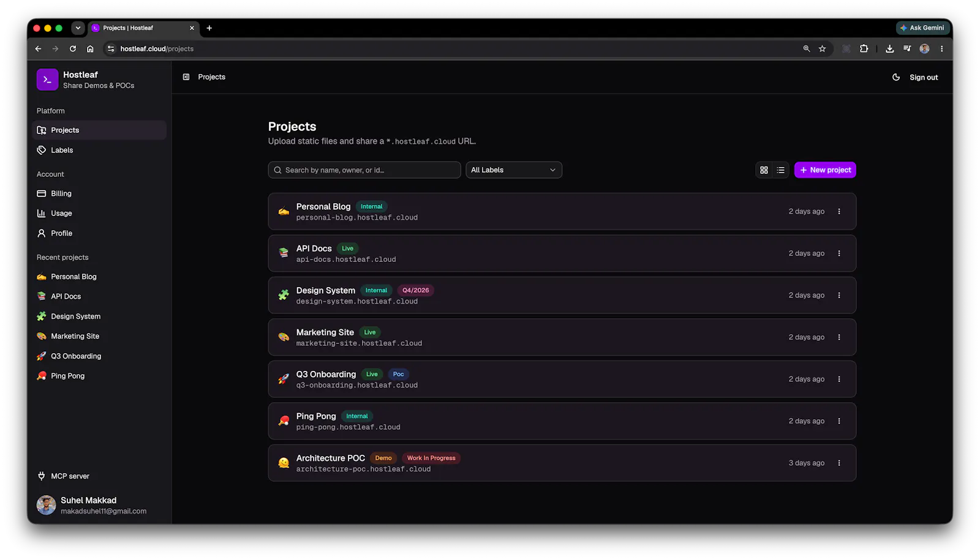Click Q3 Onboarding rocket icon in list
Screen dimensions: 980x560
(284, 379)
